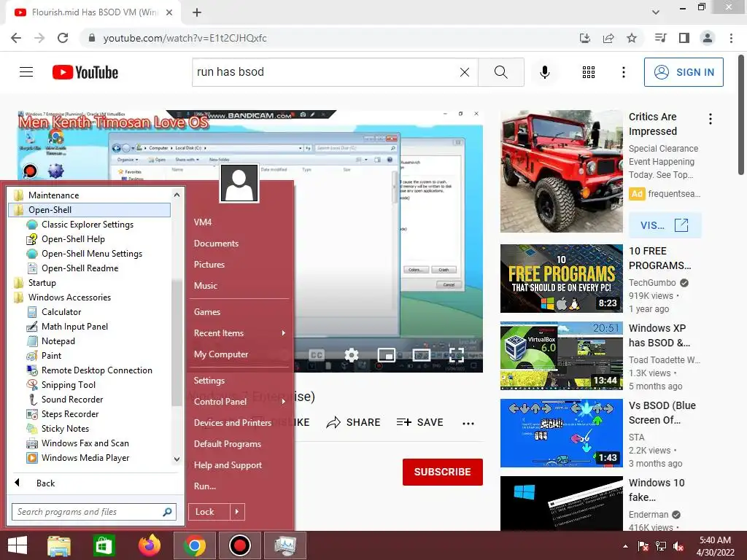Open Documents from the start menu
The image size is (747, 560).
tap(216, 244)
